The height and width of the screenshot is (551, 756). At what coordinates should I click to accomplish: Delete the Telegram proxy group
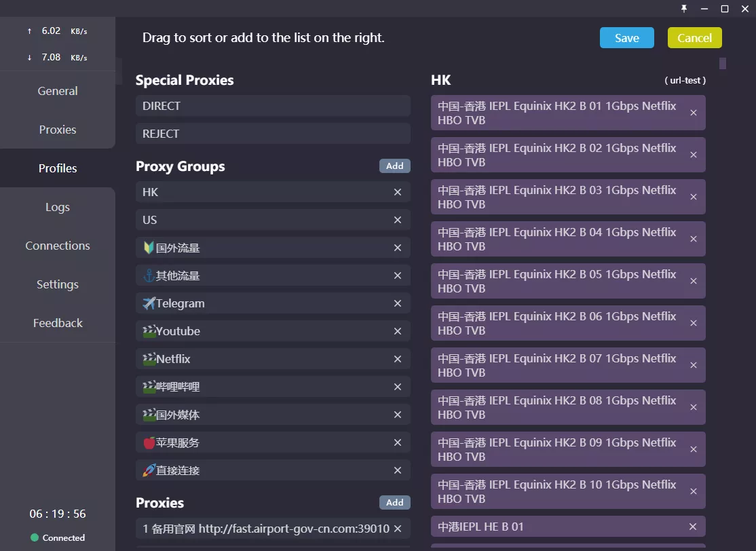[398, 303]
